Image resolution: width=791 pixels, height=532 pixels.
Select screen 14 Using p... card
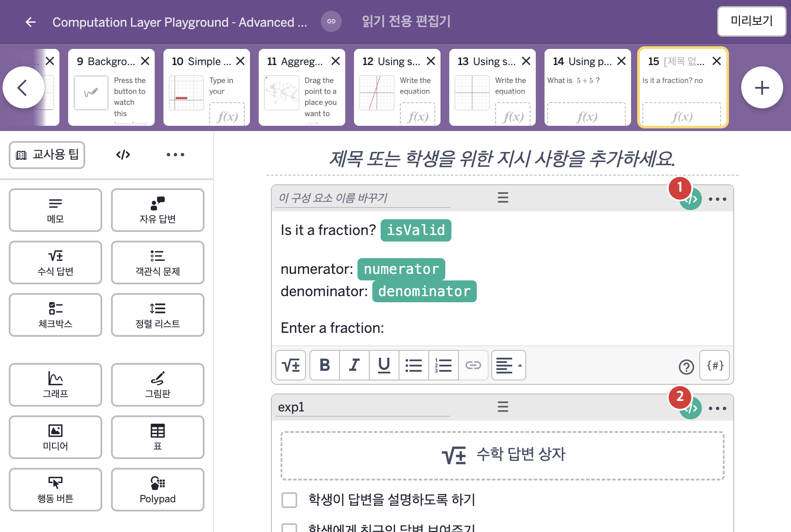pyautogui.click(x=588, y=87)
